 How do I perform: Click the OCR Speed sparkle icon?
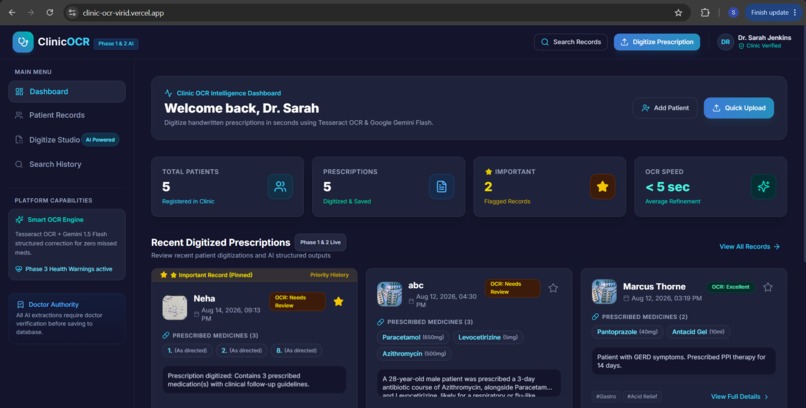coord(763,187)
